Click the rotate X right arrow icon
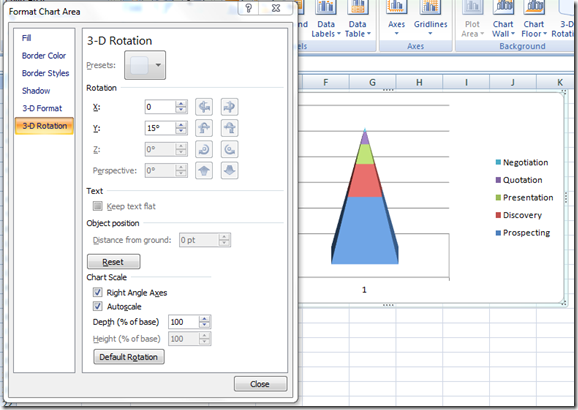Image resolution: width=578 pixels, height=410 pixels. click(x=229, y=107)
